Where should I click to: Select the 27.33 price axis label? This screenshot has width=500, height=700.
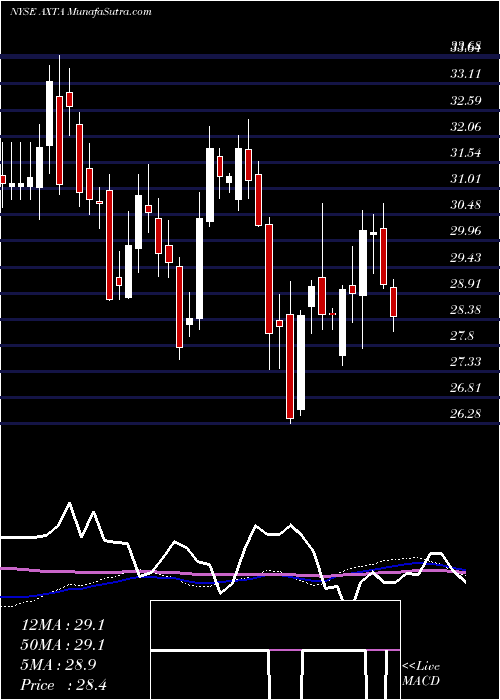(x=466, y=362)
